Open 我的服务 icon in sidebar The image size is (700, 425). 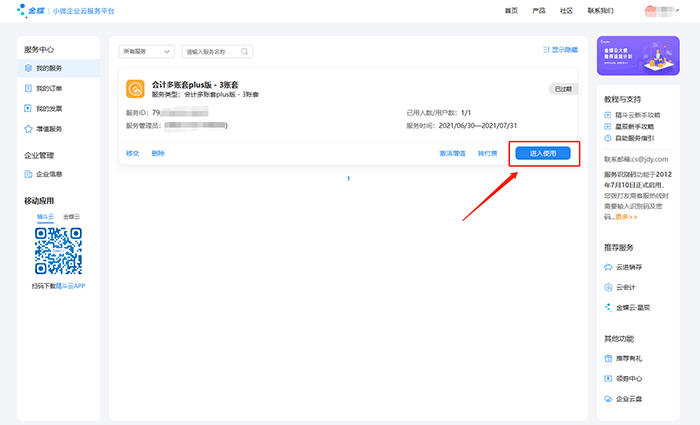[x=28, y=68]
